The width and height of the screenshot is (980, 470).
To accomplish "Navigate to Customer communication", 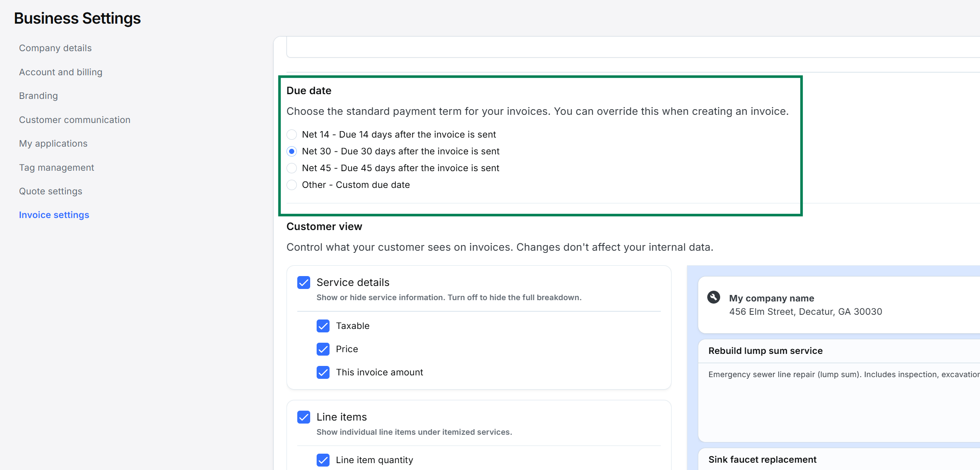I will point(74,120).
